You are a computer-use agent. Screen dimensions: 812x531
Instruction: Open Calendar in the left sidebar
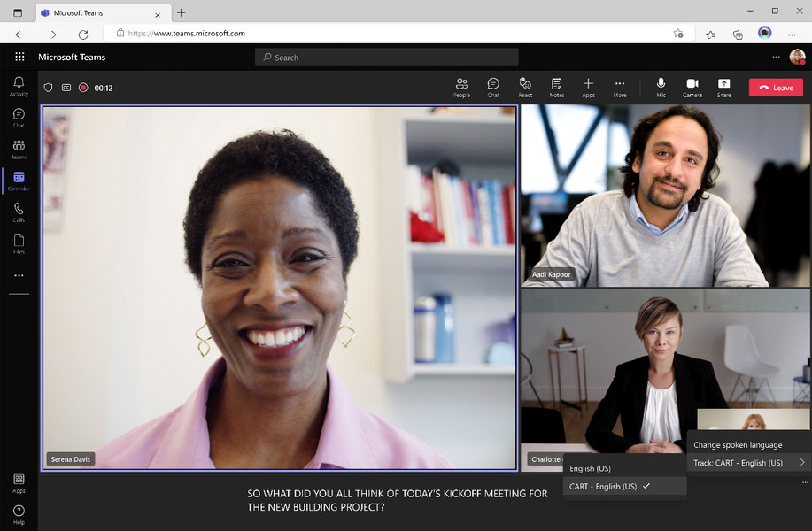point(19,181)
